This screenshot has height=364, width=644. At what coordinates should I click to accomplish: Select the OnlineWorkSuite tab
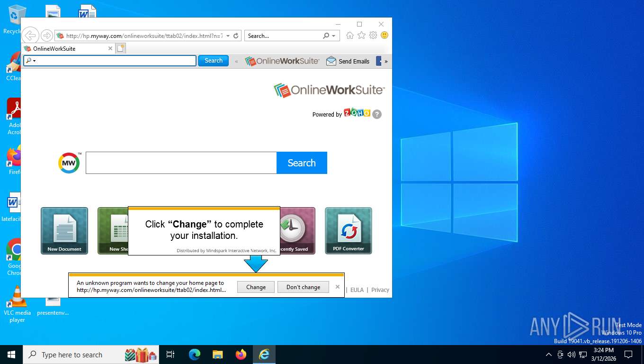68,48
